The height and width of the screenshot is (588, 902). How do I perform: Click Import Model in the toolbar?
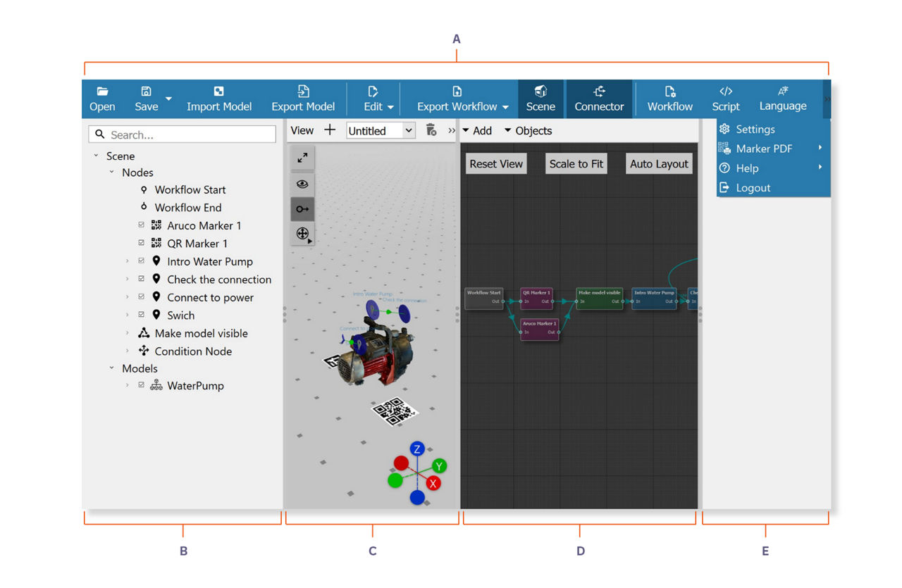tap(219, 99)
